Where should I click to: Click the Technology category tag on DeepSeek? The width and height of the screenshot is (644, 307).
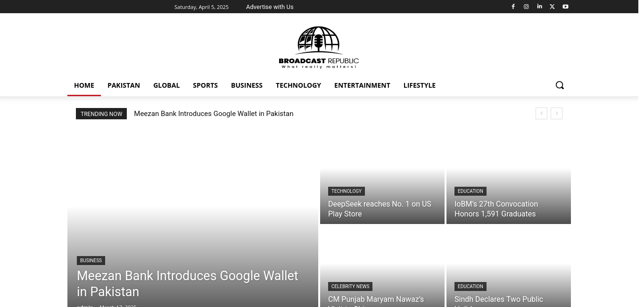[347, 191]
